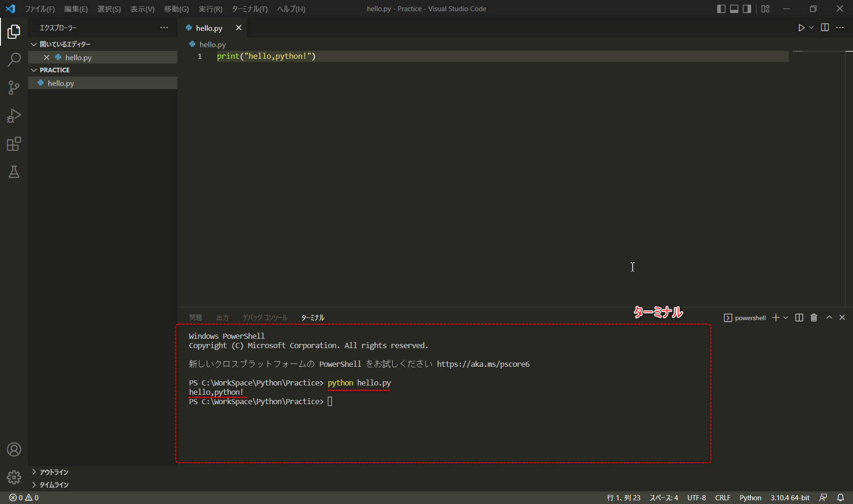
Task: Split the editor to the right
Action: pos(825,28)
